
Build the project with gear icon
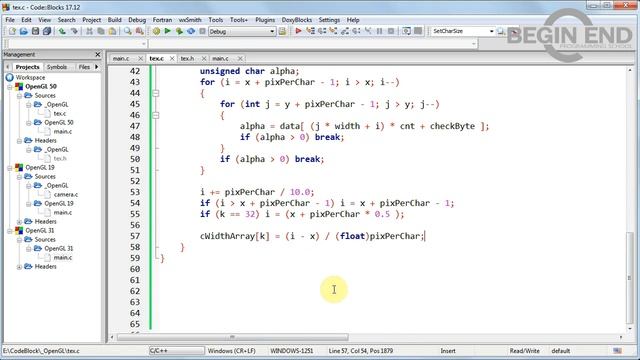point(156,31)
